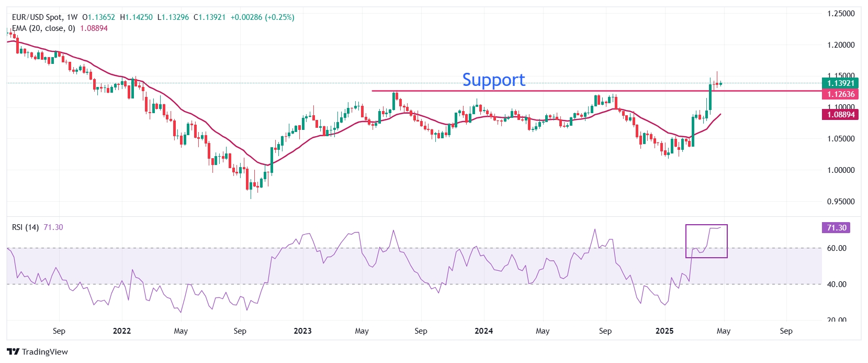Click the TradingView logo

click(37, 351)
